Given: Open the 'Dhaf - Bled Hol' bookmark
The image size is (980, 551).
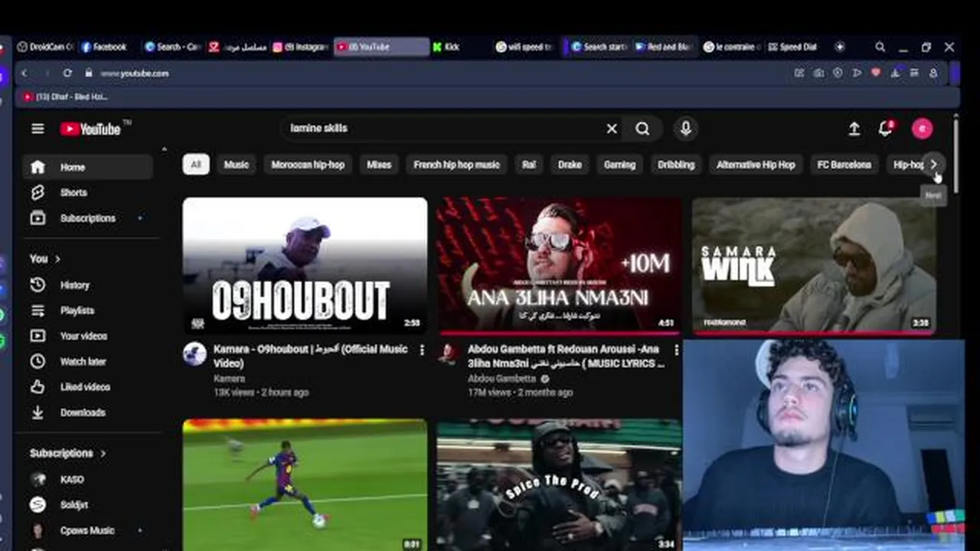Looking at the screenshot, I should (67, 97).
